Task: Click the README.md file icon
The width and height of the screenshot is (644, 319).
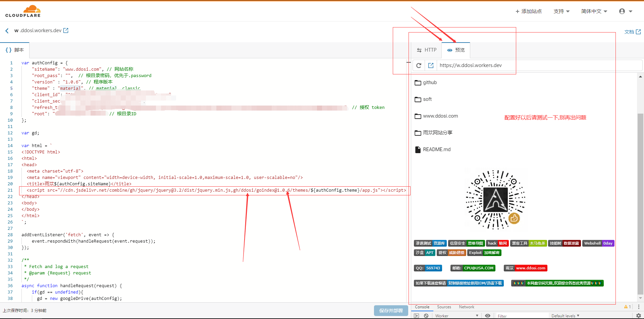Action: 418,149
